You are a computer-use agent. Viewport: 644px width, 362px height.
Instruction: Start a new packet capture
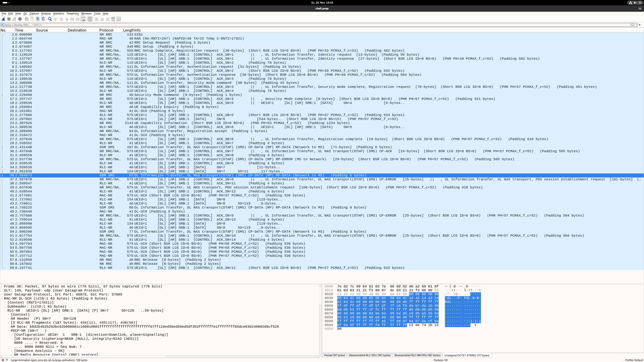point(4,19)
